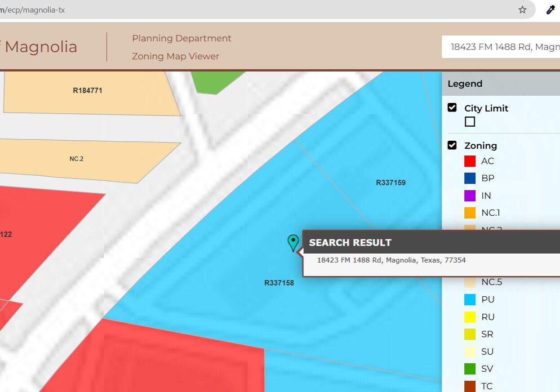
Task: Open the eyedropper extension in the browser toolbar
Action: coord(550,9)
